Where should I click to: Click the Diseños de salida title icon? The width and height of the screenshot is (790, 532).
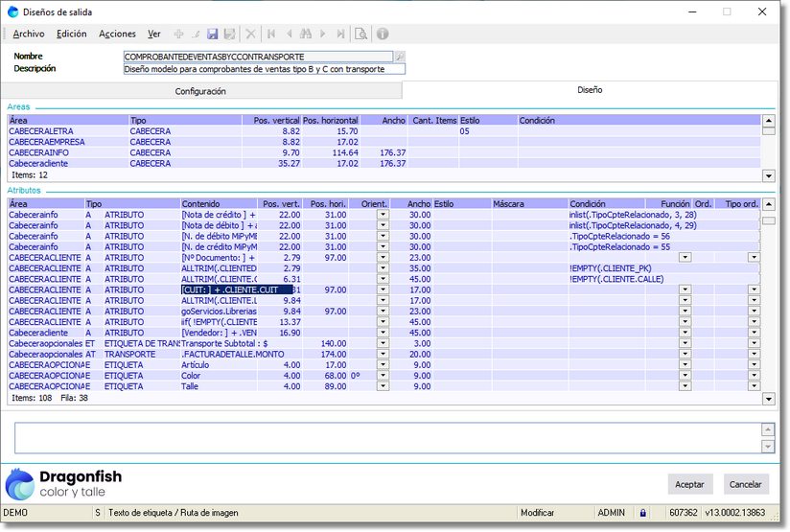(13, 12)
